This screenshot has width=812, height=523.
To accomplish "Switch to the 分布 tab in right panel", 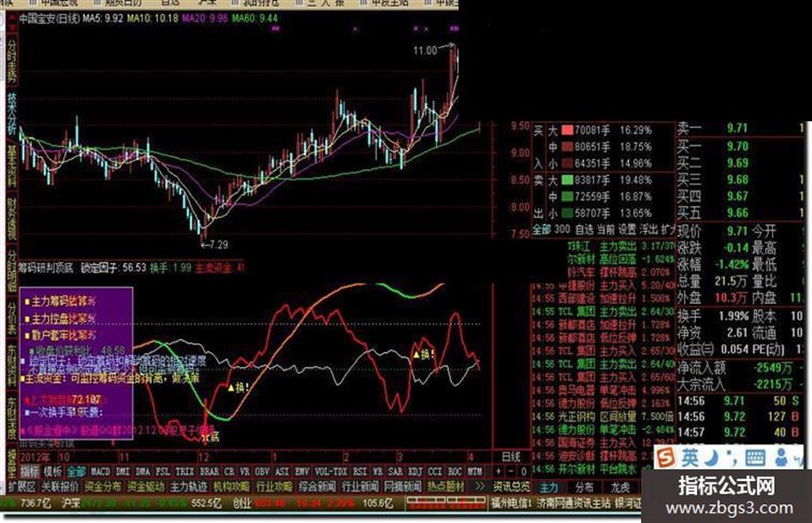I will (584, 487).
